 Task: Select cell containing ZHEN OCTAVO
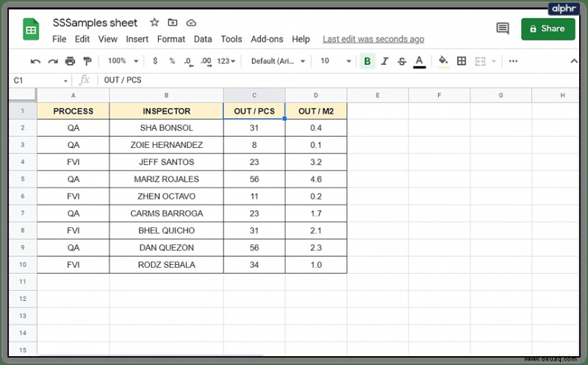[x=166, y=196]
